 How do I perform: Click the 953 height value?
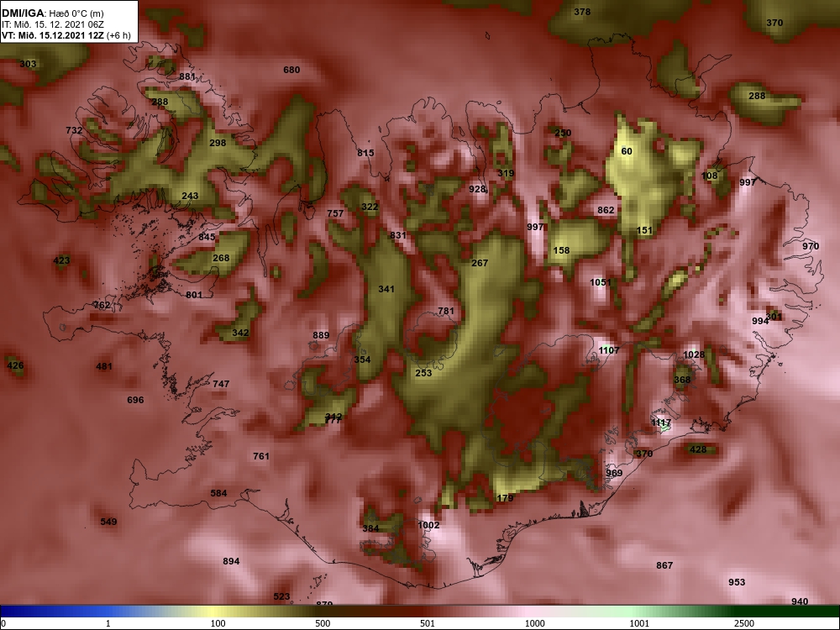pyautogui.click(x=737, y=582)
